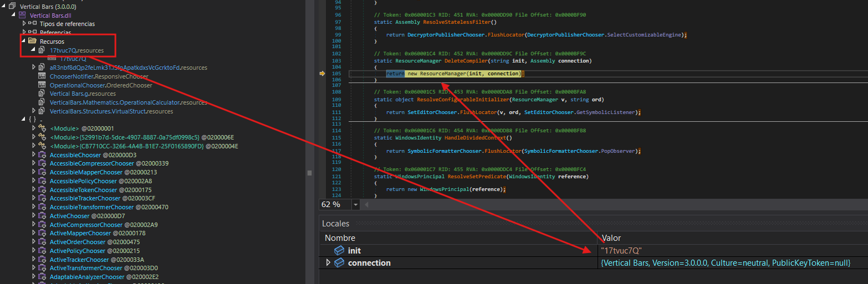Click the Valor column header
The height and width of the screenshot is (284, 868).
(611, 237)
